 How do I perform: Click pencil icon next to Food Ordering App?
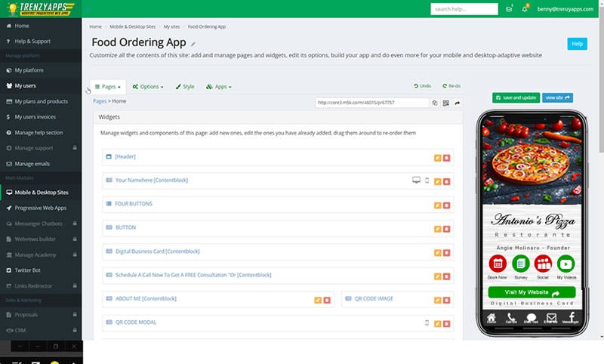pos(193,45)
